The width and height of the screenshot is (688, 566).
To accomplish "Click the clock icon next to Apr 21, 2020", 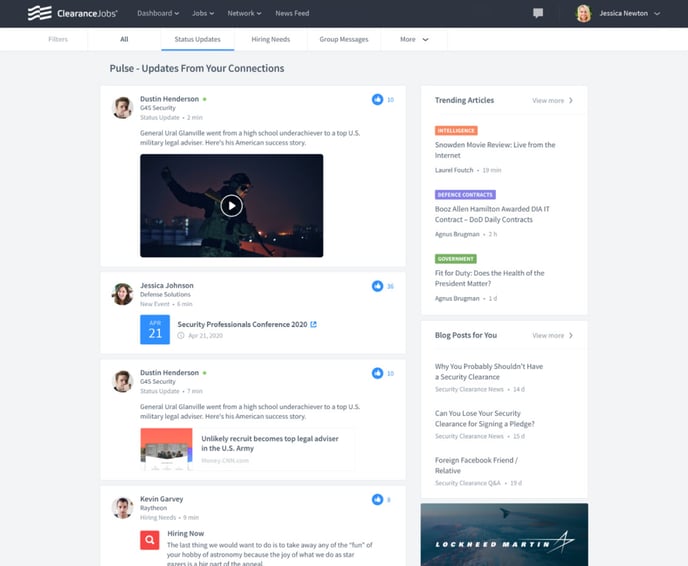I will pyautogui.click(x=181, y=336).
